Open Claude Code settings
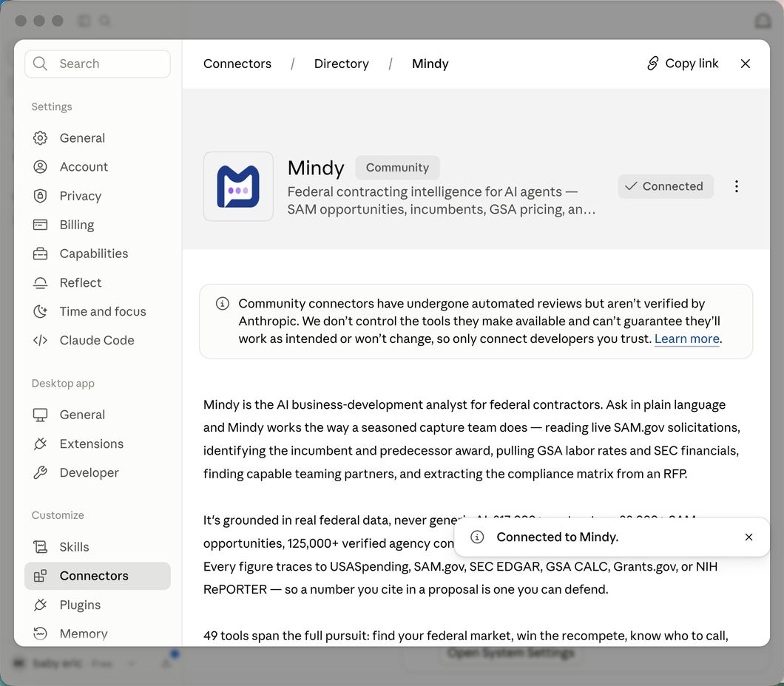The height and width of the screenshot is (686, 784). (98, 340)
